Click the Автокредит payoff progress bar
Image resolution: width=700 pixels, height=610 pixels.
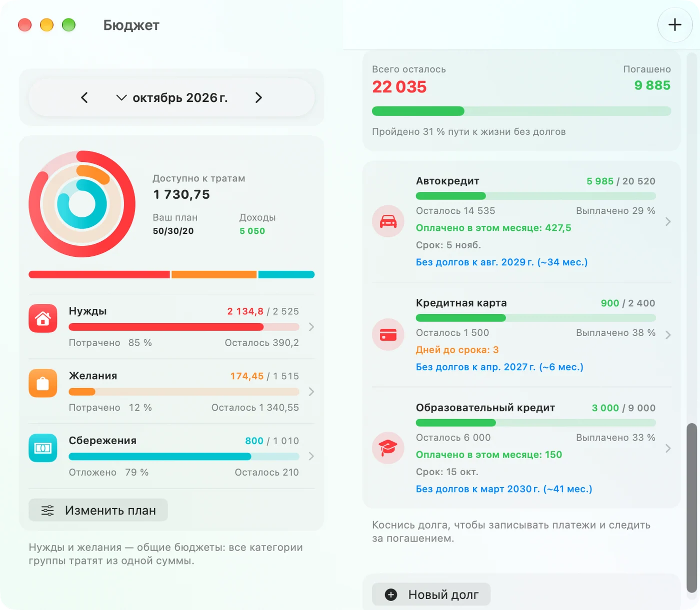[535, 196]
